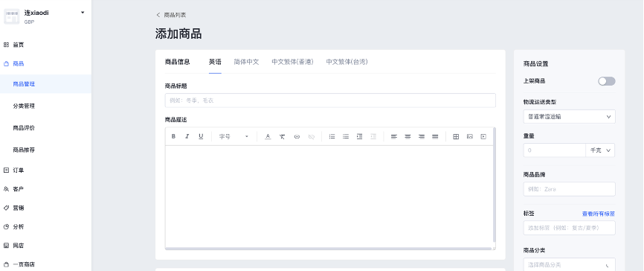Click the 商品标题 input field
This screenshot has height=271, width=644.
point(330,101)
